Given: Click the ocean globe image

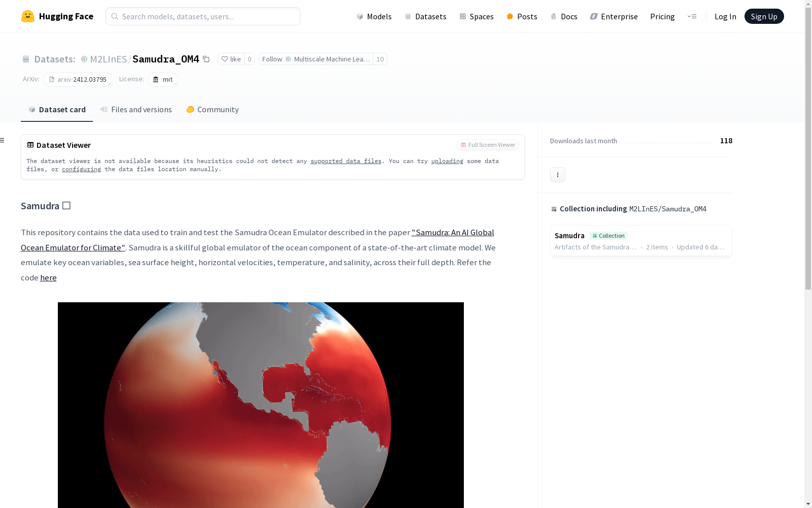Looking at the screenshot, I should (261, 405).
